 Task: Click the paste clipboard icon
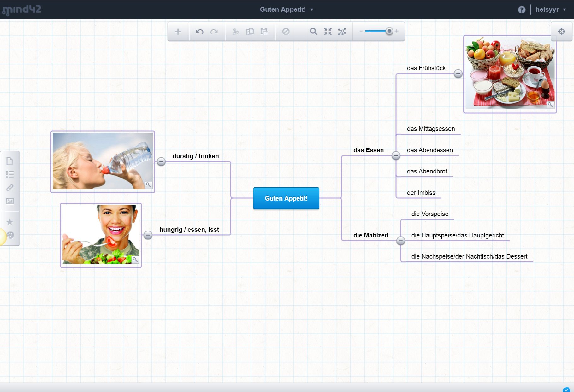(x=264, y=32)
